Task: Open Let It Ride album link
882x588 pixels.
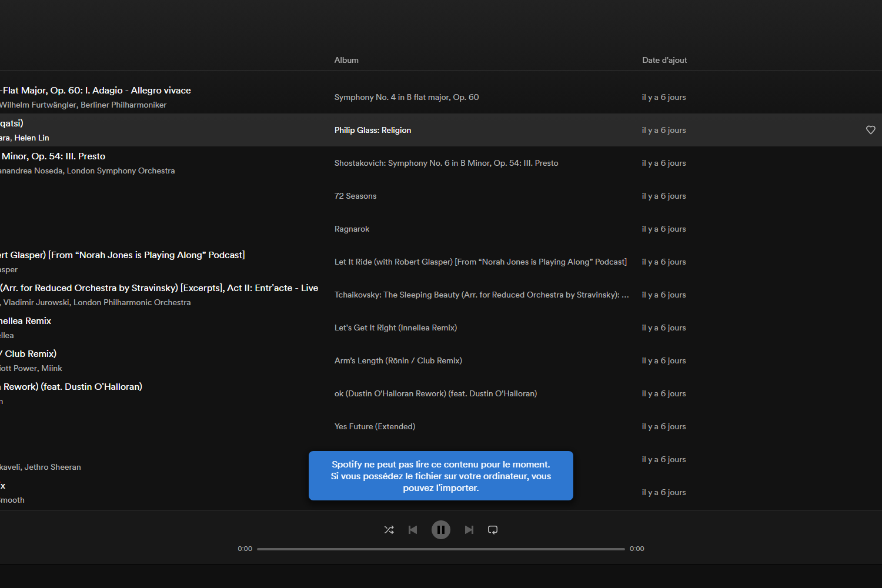Action: point(480,262)
